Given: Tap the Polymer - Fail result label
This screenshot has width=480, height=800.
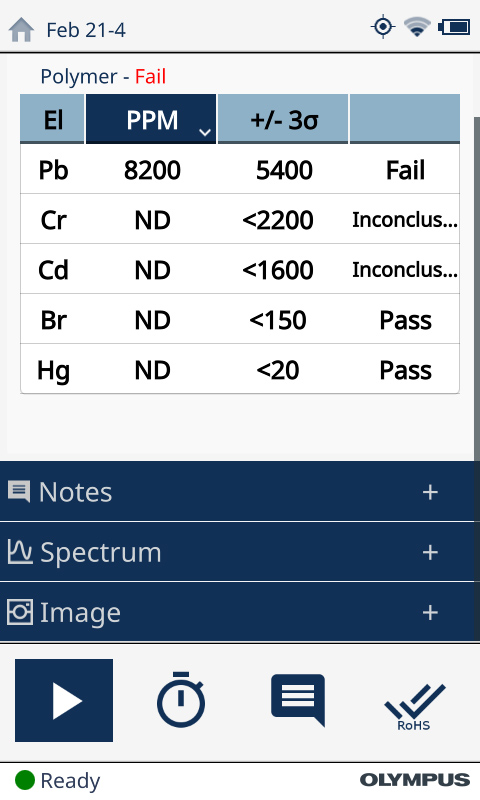Looking at the screenshot, I should (x=103, y=77).
